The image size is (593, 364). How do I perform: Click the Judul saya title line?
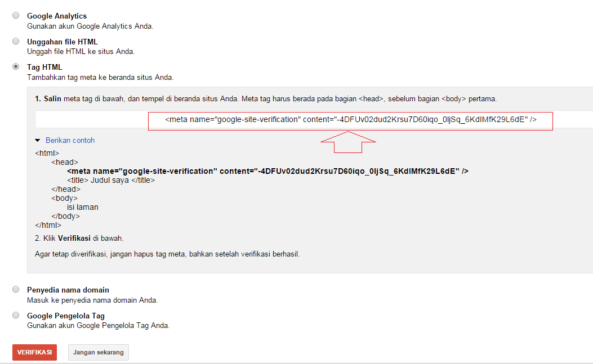110,180
